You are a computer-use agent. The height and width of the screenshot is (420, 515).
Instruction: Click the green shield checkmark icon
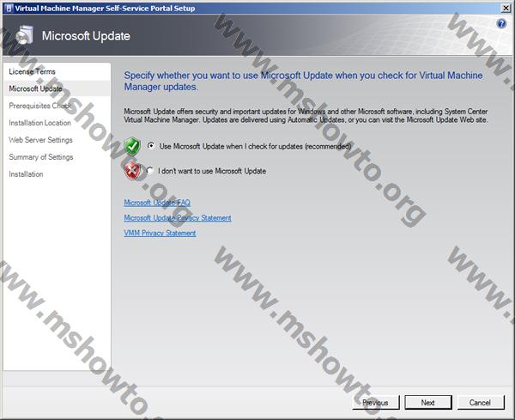point(132,147)
